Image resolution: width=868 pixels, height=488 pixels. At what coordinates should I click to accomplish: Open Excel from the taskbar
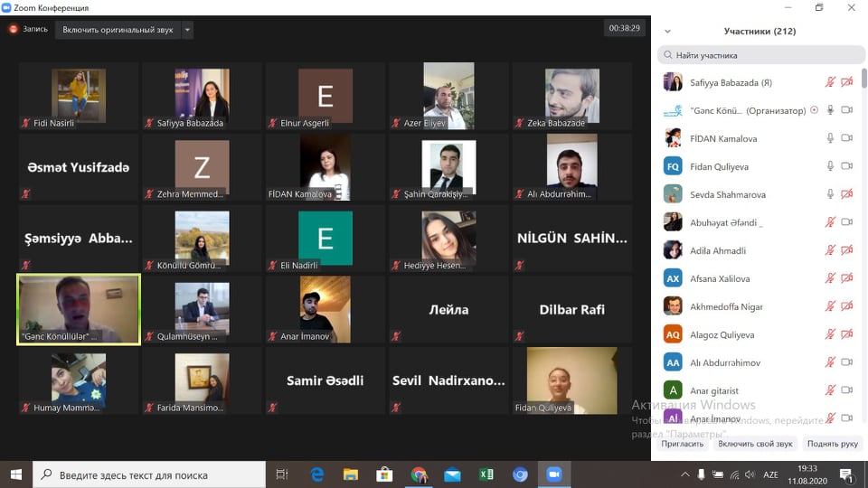(x=486, y=474)
